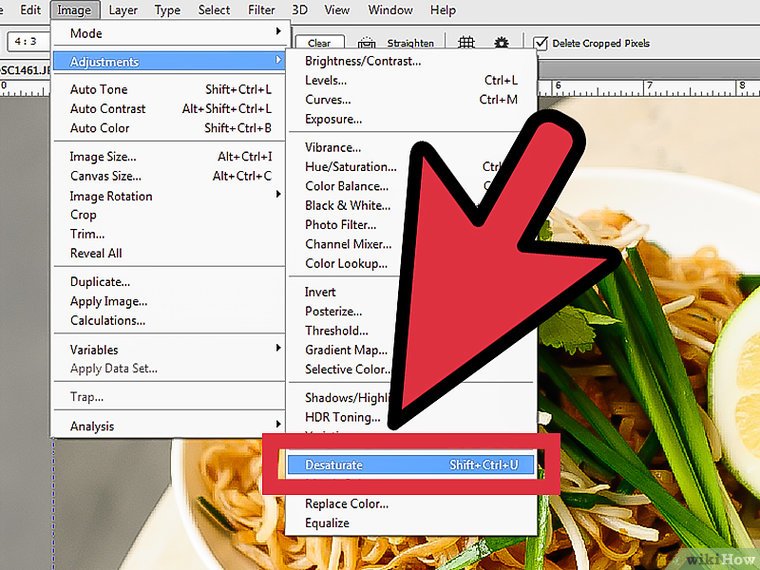Image resolution: width=760 pixels, height=570 pixels.
Task: Click Desaturate in Adjustments submenu
Action: [x=411, y=465]
